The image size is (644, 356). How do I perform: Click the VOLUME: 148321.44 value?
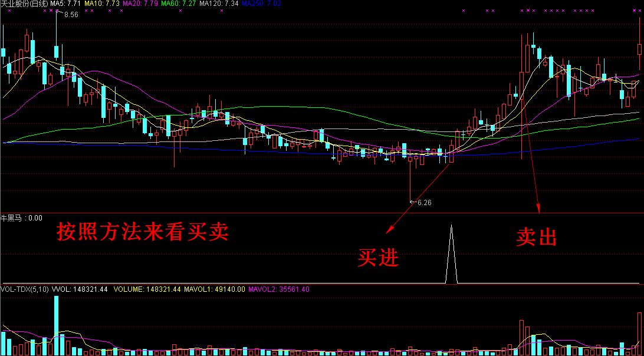(147, 289)
